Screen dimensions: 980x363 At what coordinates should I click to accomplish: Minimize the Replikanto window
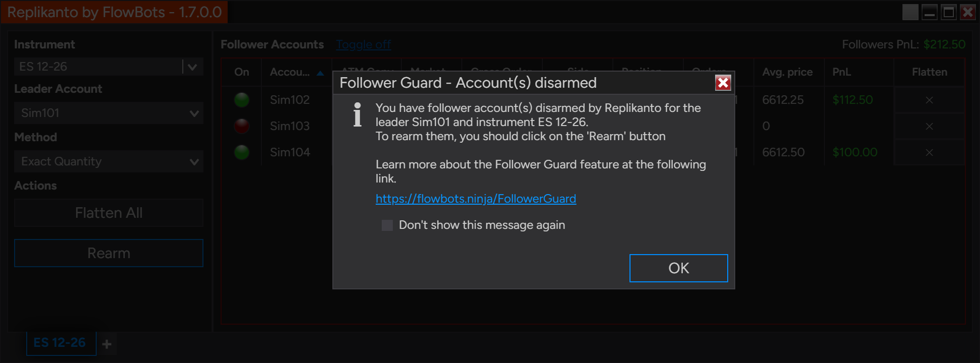coord(929,12)
